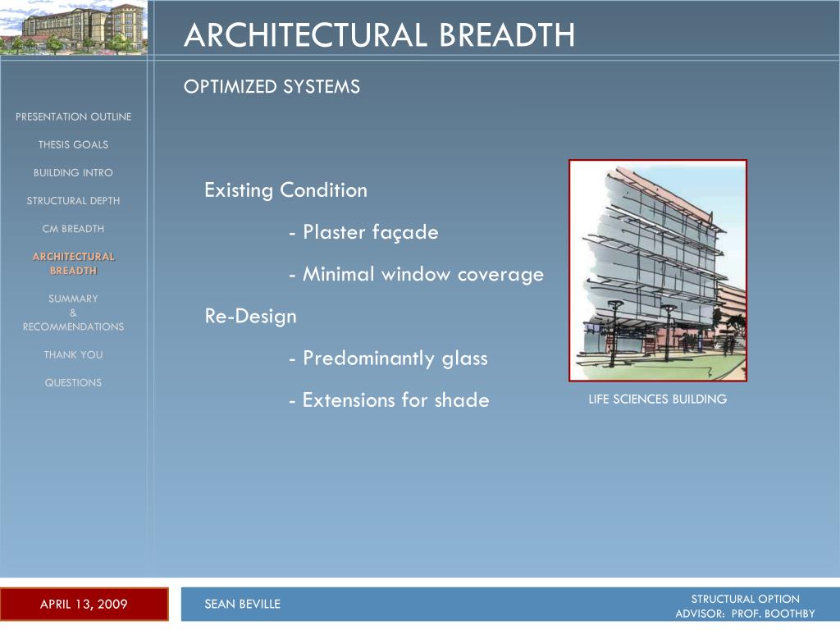Click the Predominantly glass bullet
840x630 pixels.
pyautogui.click(x=388, y=358)
